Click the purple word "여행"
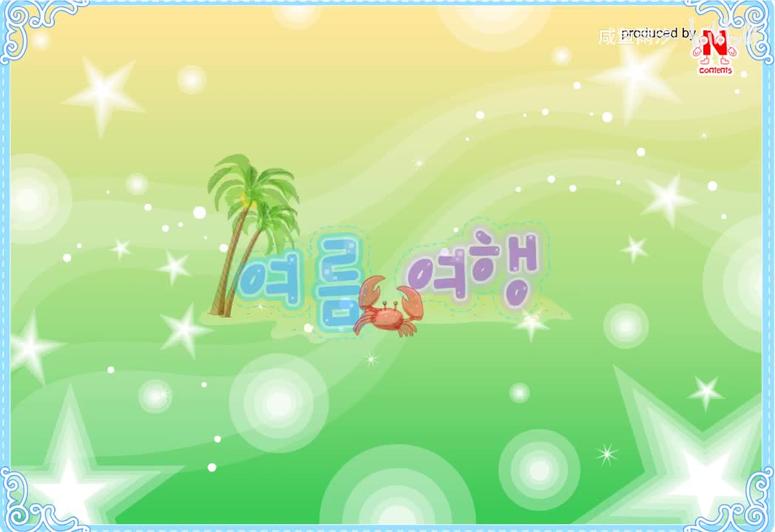Viewport: 775px width, 532px height. (x=473, y=269)
